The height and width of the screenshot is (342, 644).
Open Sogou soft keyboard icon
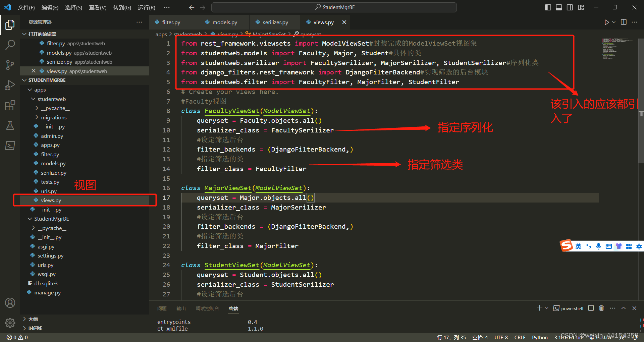(609, 246)
